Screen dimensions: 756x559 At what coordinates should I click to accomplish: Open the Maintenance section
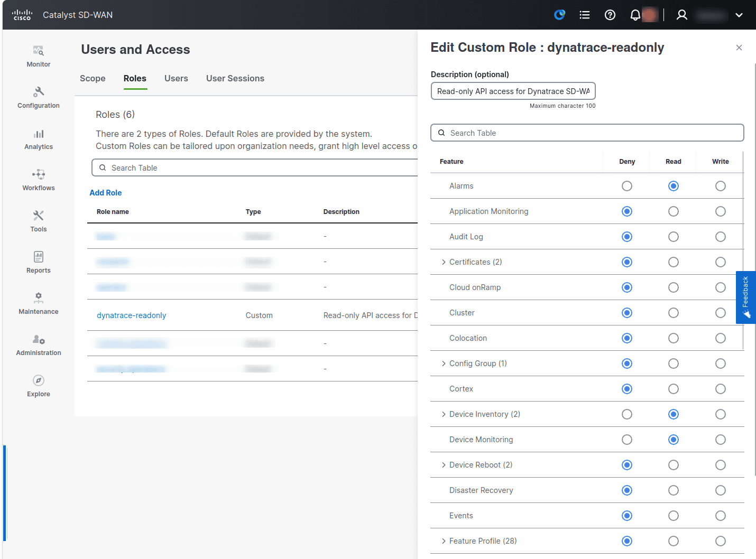[39, 304]
